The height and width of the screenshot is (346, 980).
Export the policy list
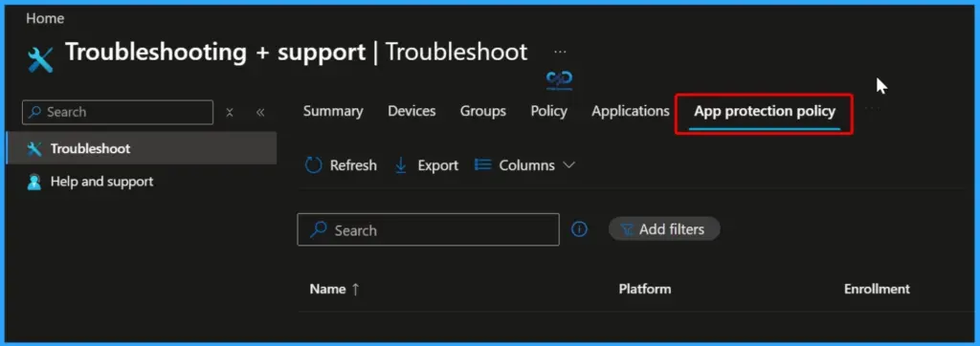[x=427, y=165]
